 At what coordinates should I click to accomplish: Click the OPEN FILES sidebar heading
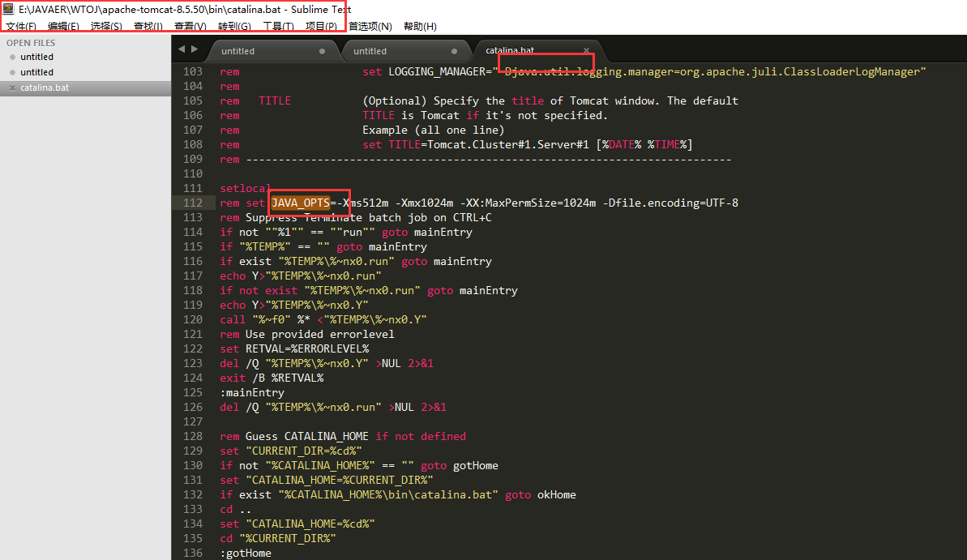31,43
